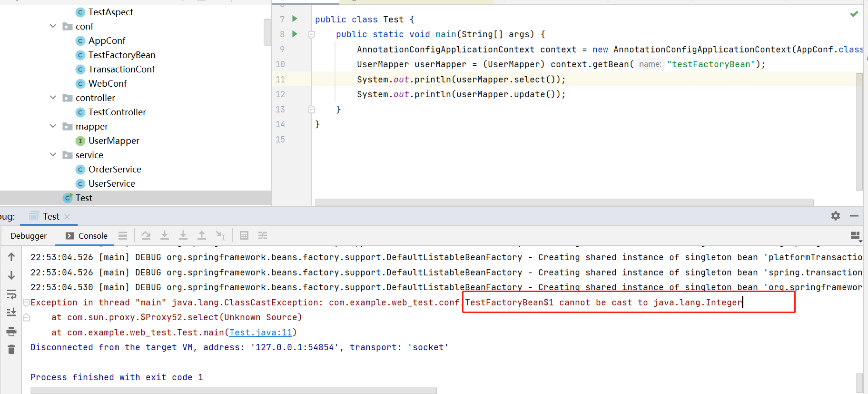Collapse the exception stack trace fold
Screen dimensions: 868x394
27,303
